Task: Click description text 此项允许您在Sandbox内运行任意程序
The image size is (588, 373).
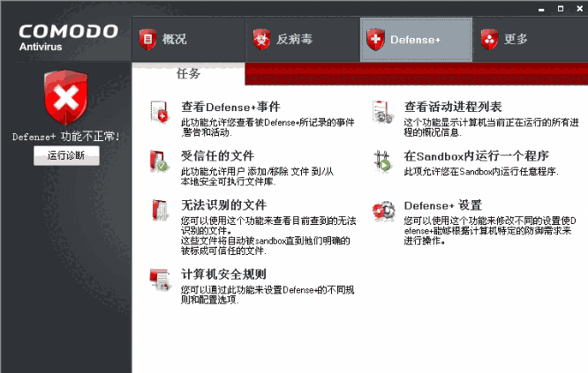Action: pyautogui.click(x=481, y=172)
